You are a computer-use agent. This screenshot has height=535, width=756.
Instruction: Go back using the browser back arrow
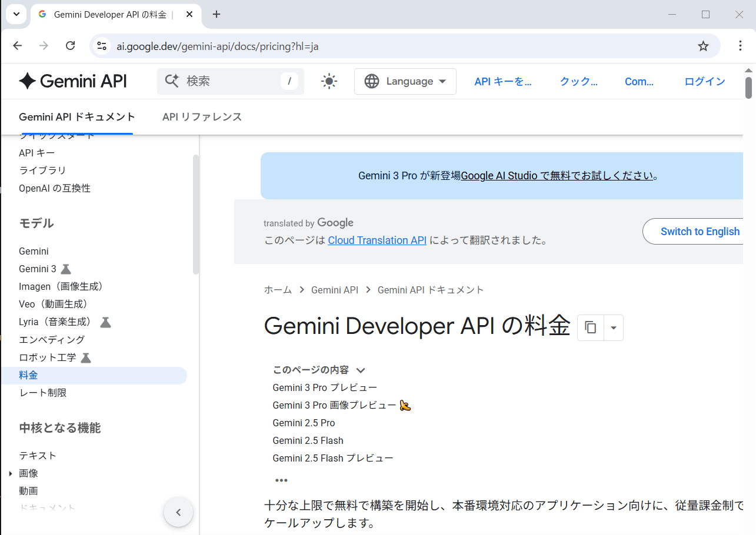coord(18,46)
